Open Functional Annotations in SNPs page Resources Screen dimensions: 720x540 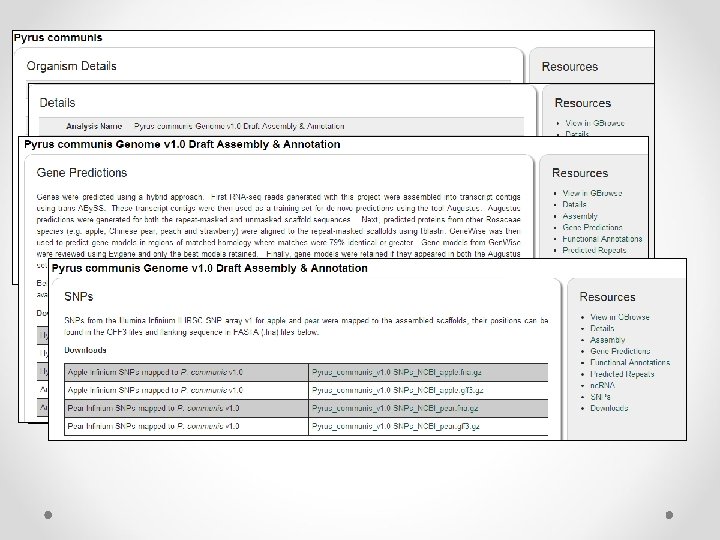point(630,362)
